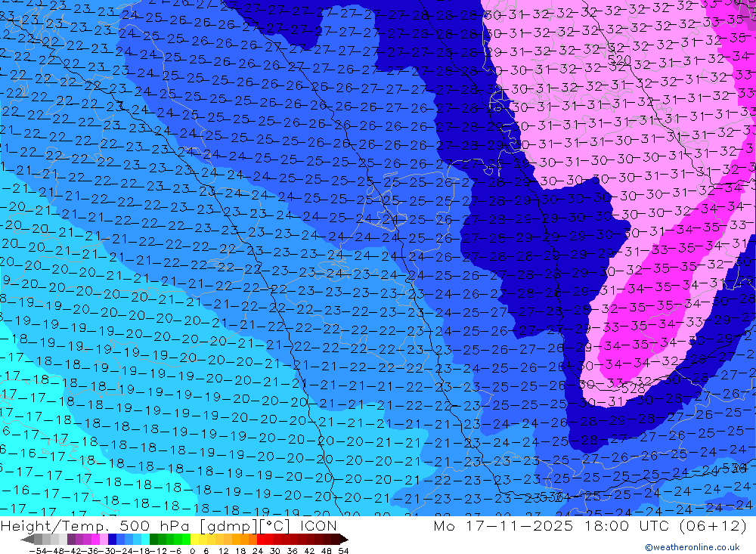
Task: Click the gray left arrow cap of the color legend
Action: click(x=27, y=540)
